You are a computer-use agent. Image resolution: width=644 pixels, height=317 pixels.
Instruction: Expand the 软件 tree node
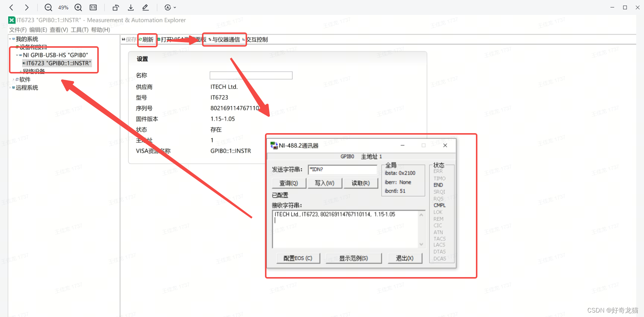pos(14,79)
